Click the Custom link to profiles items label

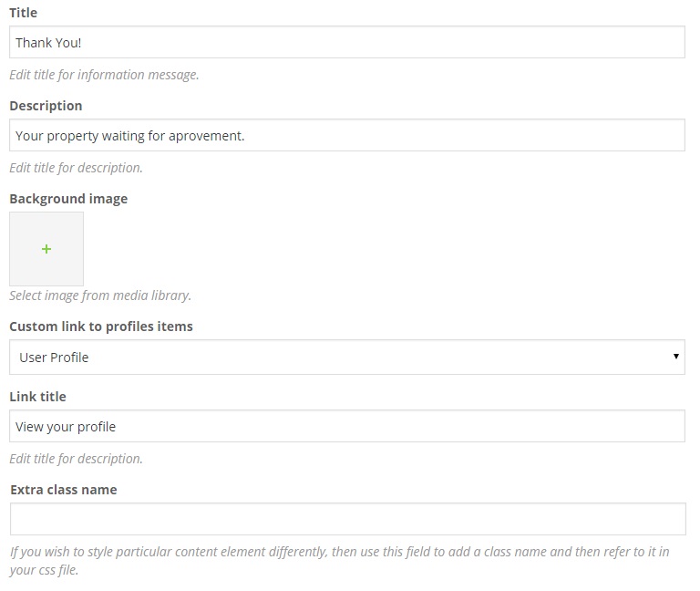pos(101,327)
